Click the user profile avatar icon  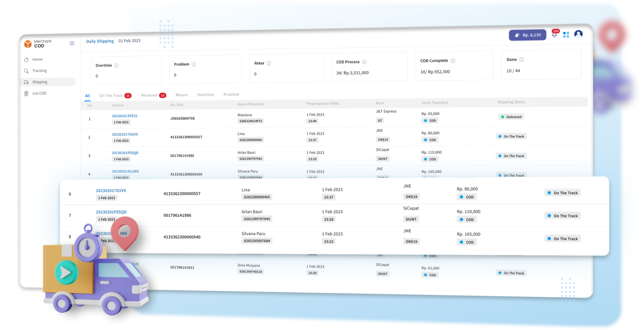(x=578, y=34)
